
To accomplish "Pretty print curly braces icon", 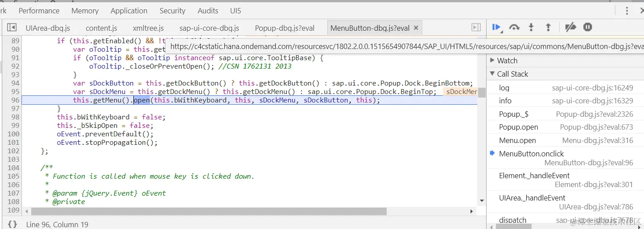I will tap(12, 225).
